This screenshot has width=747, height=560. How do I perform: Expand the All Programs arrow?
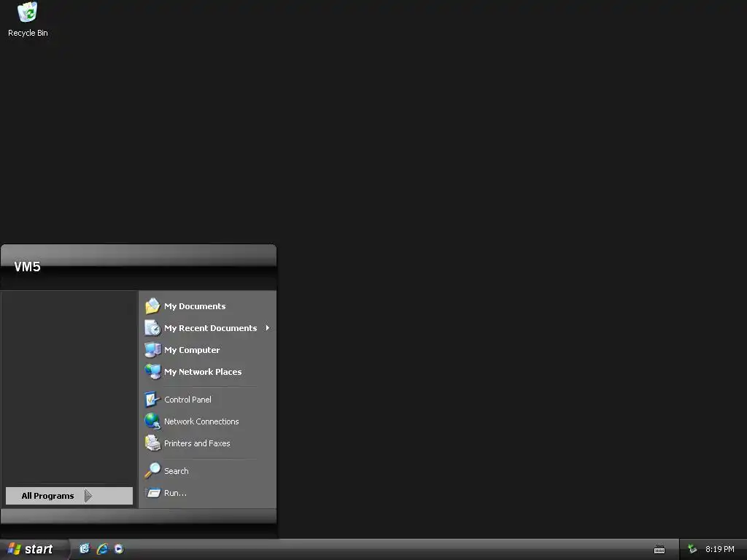click(x=88, y=496)
